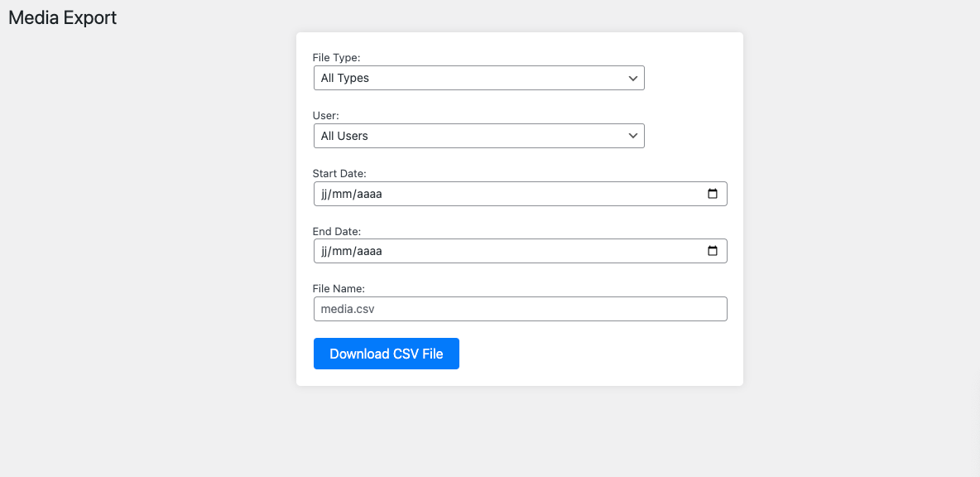Select the 'All Types' file type combo box

point(478,78)
